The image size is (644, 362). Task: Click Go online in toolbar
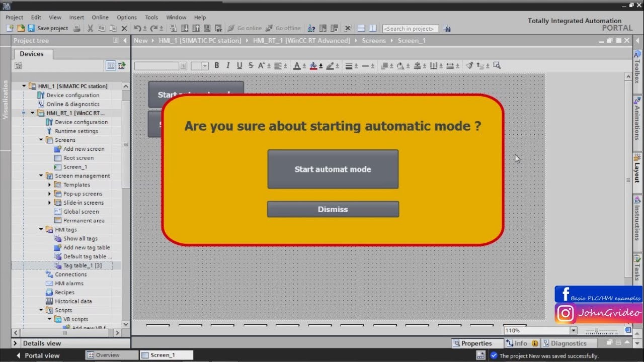pyautogui.click(x=245, y=28)
